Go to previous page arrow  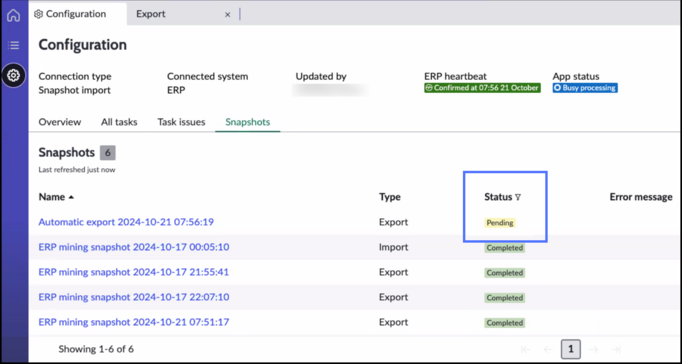point(548,349)
